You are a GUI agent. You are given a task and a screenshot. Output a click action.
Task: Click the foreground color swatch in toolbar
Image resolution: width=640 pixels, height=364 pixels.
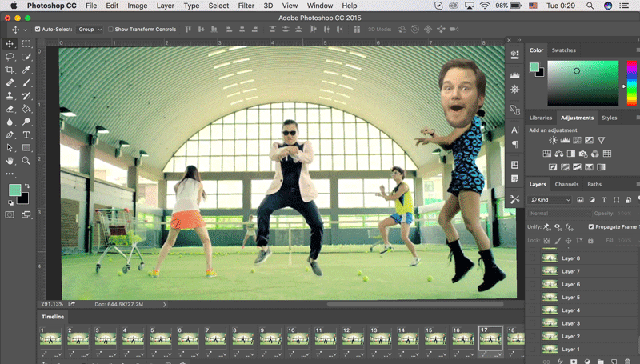coord(14,190)
